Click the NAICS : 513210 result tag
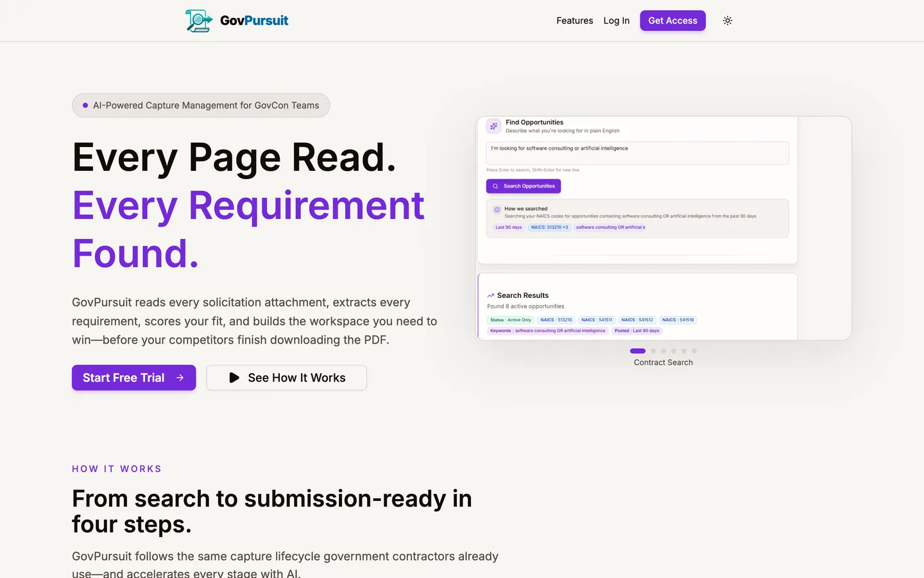 [556, 320]
